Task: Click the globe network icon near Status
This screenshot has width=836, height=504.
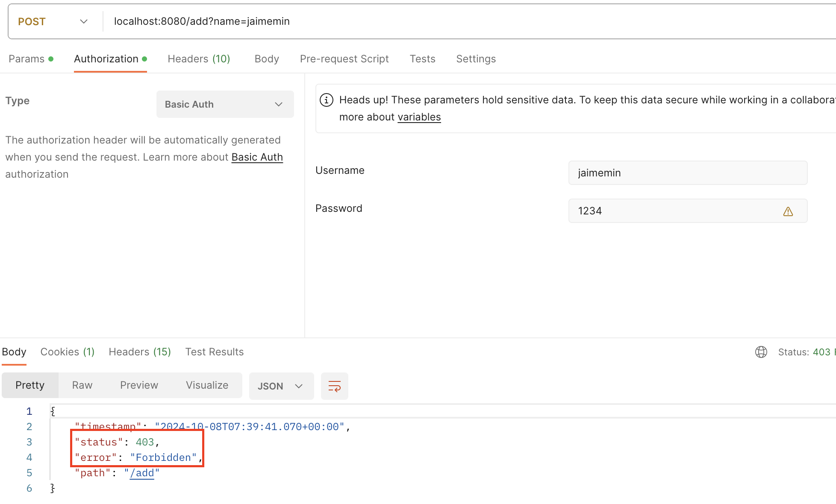Action: [x=761, y=352]
